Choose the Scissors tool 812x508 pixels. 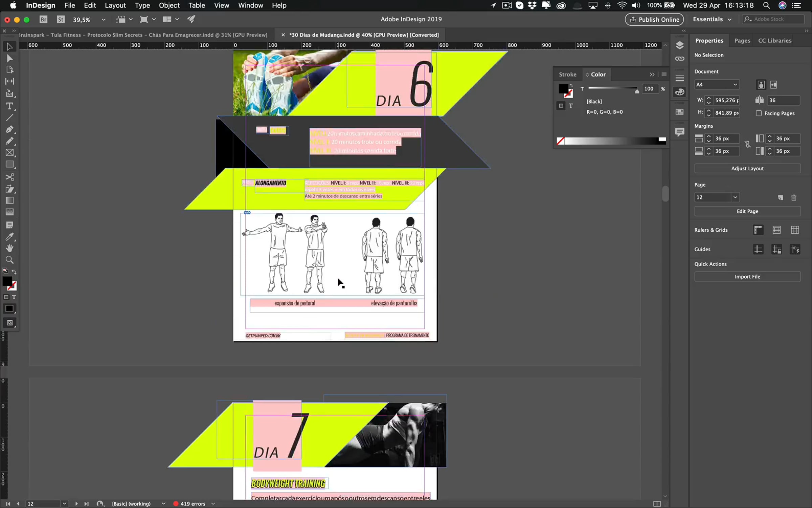[9, 177]
